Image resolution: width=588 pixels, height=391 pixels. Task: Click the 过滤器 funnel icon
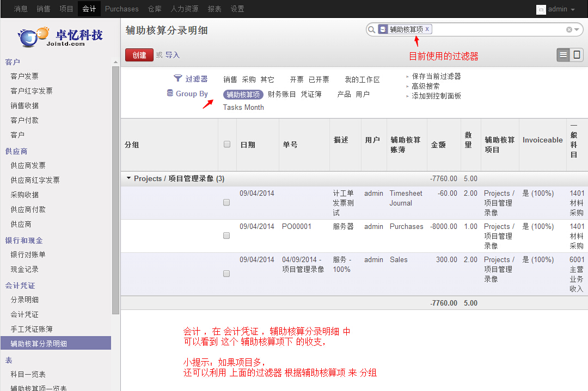pos(177,79)
